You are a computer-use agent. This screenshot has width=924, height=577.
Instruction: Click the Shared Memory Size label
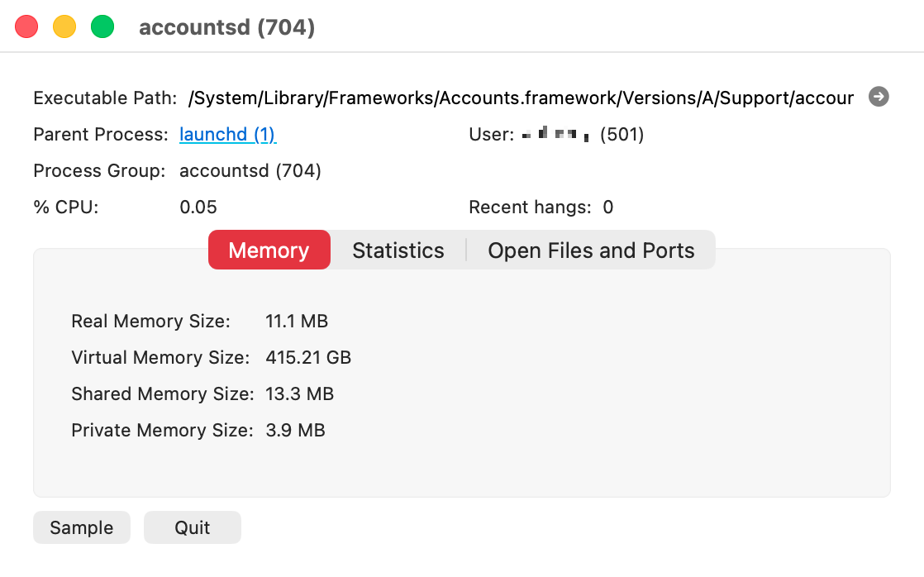(163, 393)
